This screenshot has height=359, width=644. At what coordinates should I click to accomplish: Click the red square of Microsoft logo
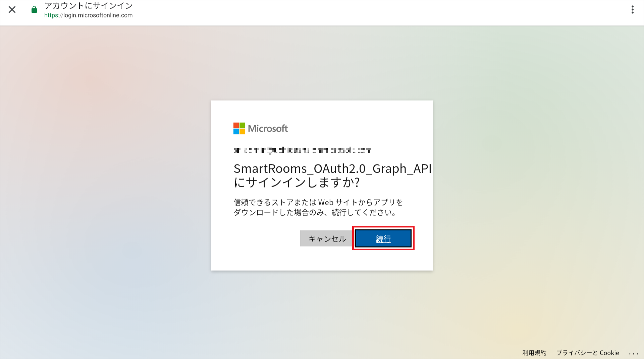(x=236, y=125)
